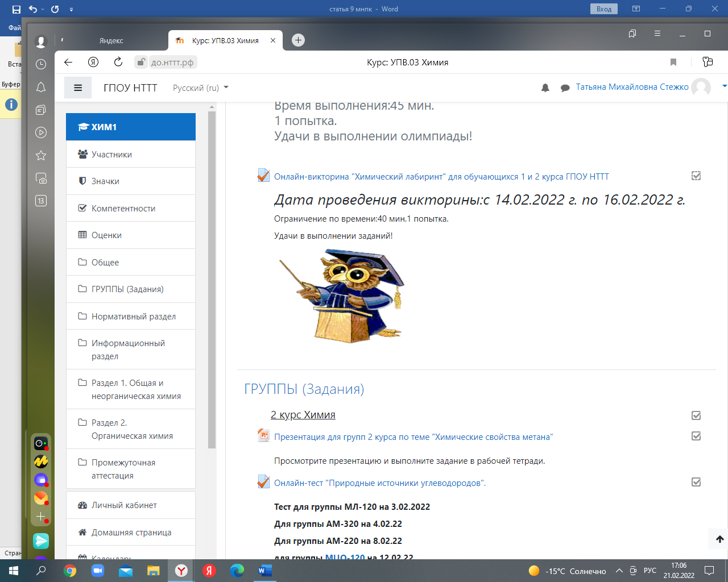This screenshot has width=728, height=582.
Task: Toggle completion checkbox for methane presentation
Action: (696, 436)
